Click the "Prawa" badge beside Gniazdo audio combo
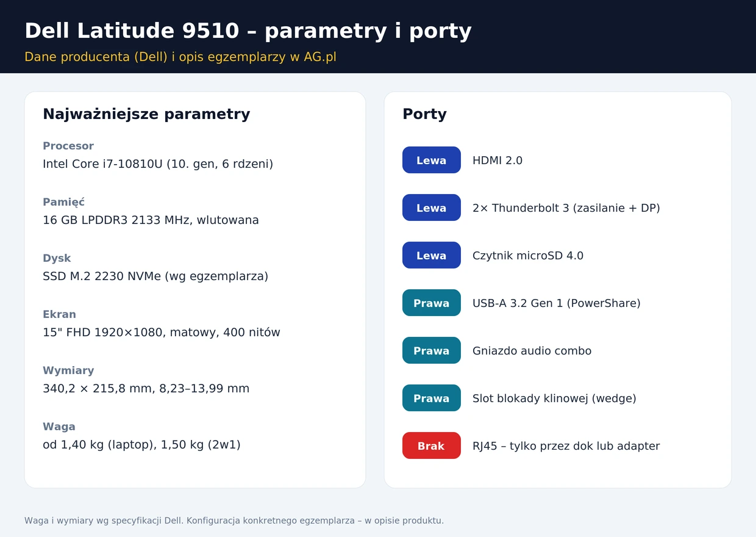This screenshot has height=537, width=756. click(432, 350)
